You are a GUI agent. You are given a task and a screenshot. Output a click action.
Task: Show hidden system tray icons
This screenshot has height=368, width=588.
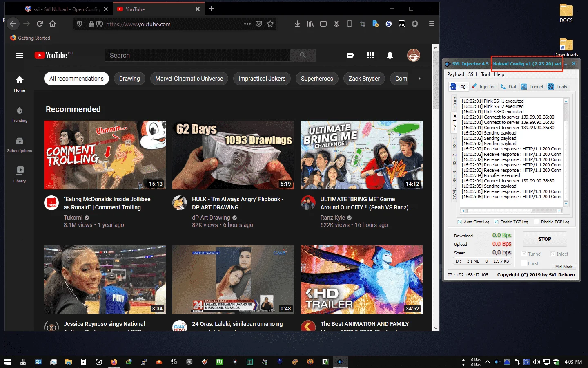pyautogui.click(x=487, y=362)
